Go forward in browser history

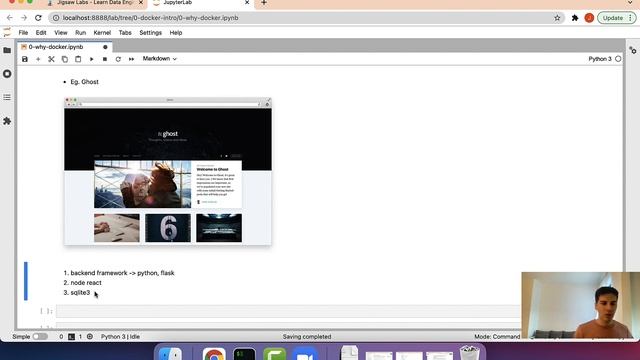(24, 18)
